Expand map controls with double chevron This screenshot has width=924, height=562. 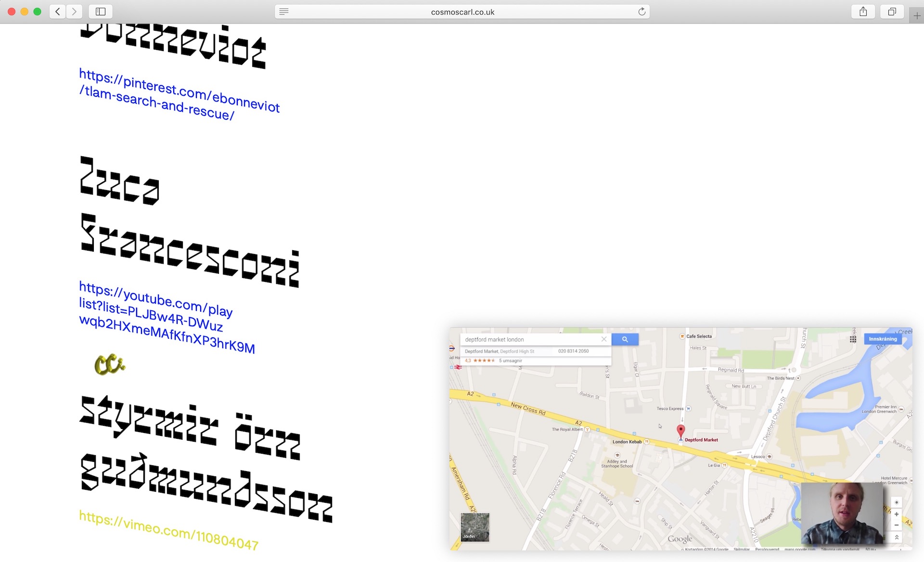pos(896,537)
